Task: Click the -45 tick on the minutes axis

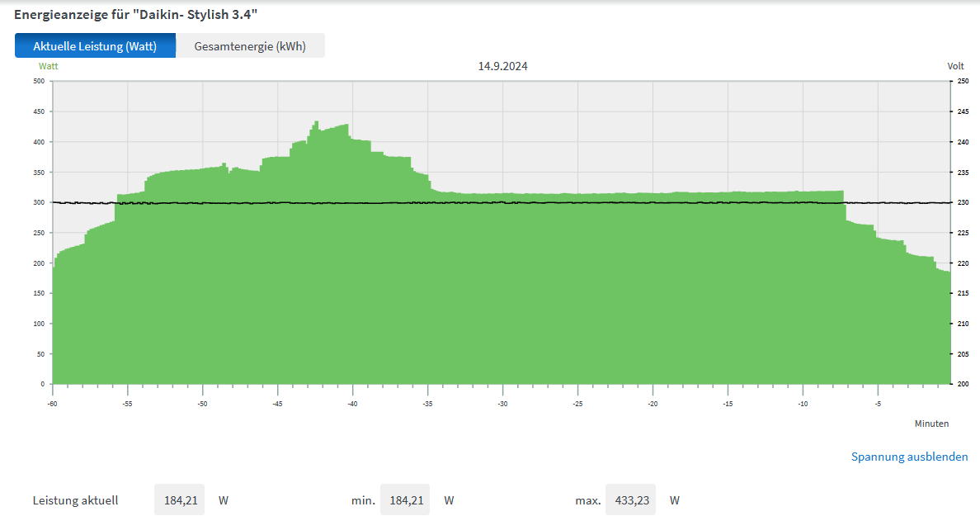Action: click(x=277, y=404)
